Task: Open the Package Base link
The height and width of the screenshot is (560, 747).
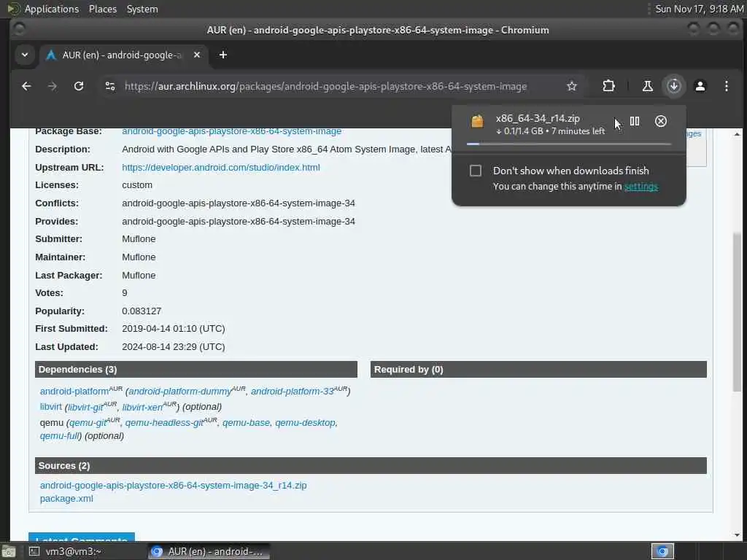Action: coord(231,131)
